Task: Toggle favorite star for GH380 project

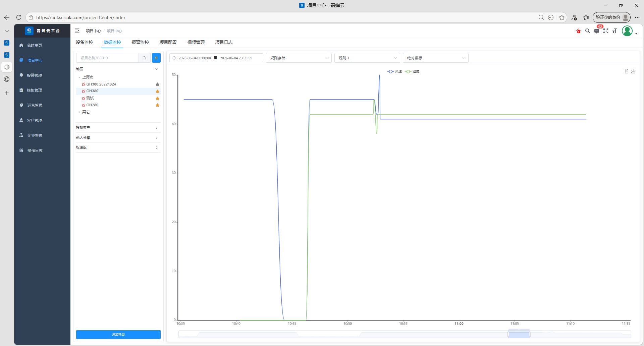Action: point(157,91)
